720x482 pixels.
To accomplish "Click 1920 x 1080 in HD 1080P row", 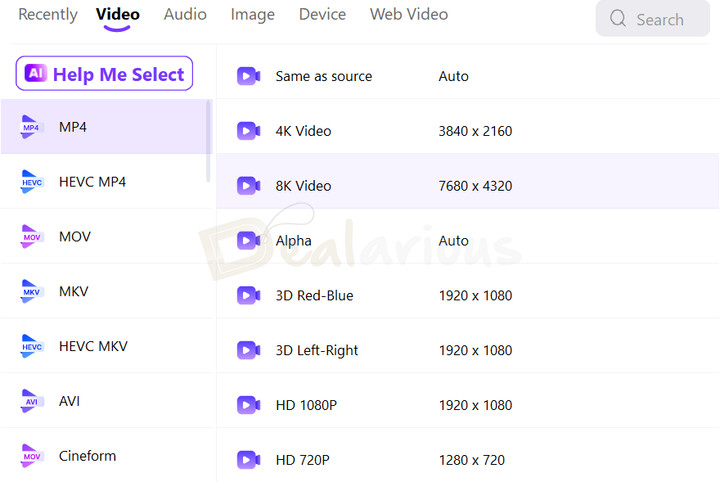I will click(475, 405).
